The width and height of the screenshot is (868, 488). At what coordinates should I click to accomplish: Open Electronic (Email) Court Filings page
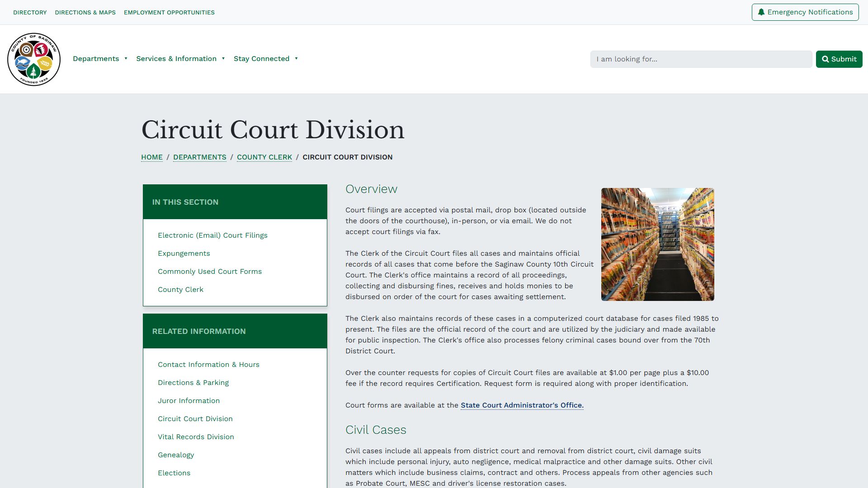tap(212, 235)
